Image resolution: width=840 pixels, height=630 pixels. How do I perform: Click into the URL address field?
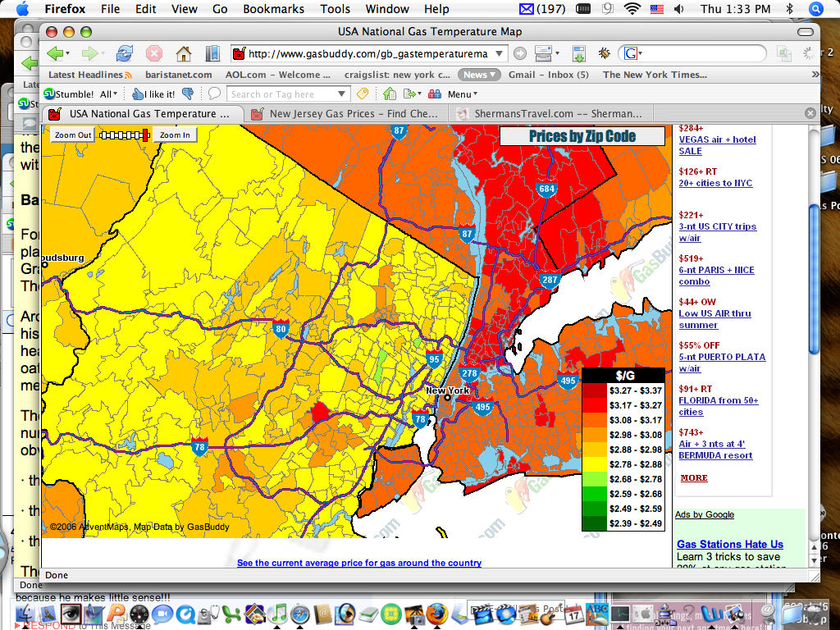point(368,53)
